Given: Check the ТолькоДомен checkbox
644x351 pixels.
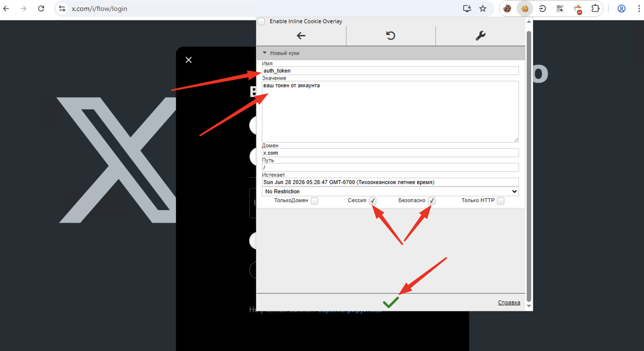Looking at the screenshot, I should (314, 201).
